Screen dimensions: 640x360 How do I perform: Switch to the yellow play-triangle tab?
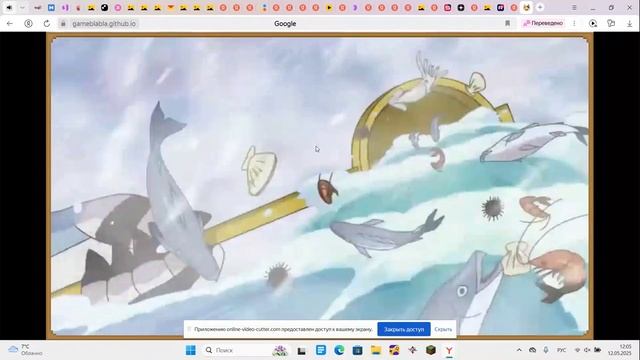[329, 7]
